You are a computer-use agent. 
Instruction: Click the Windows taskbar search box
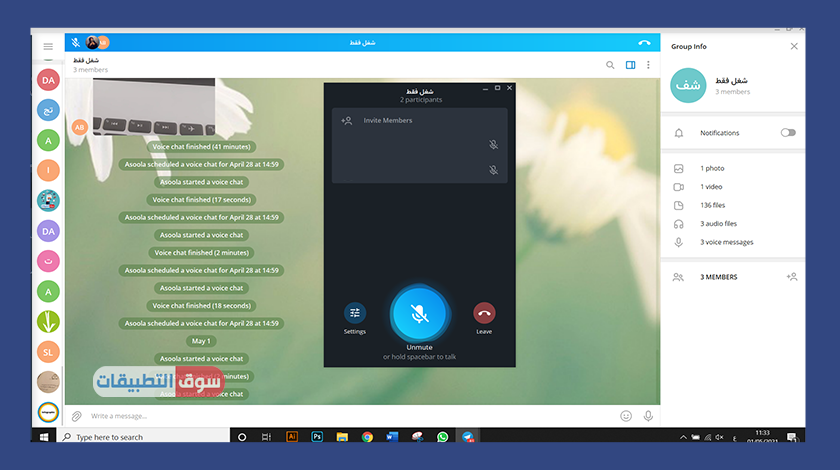click(x=144, y=437)
